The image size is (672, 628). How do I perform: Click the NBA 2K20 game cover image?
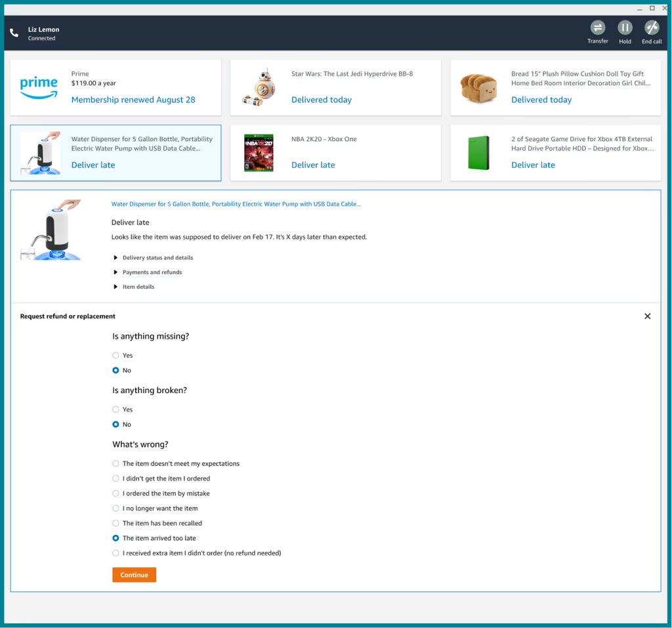(259, 153)
